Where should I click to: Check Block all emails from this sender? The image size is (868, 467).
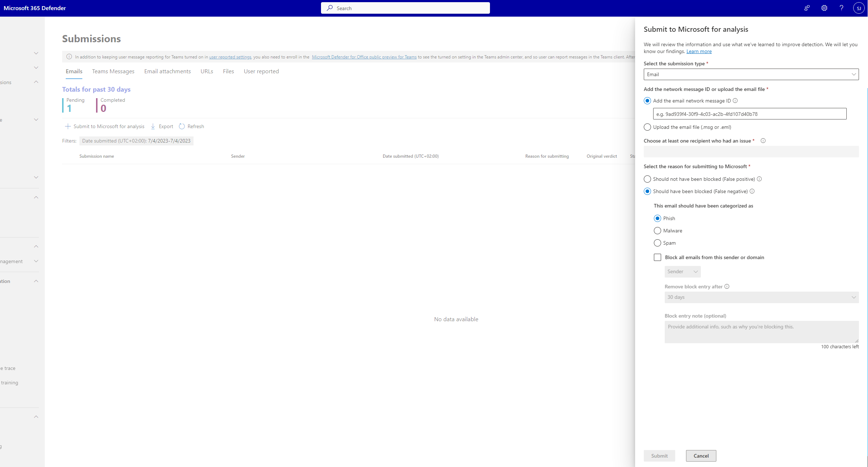657,257
